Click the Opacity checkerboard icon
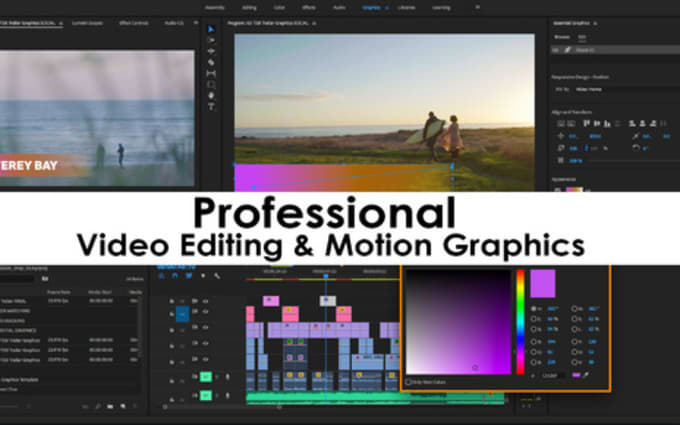680x425 pixels. coord(560,160)
